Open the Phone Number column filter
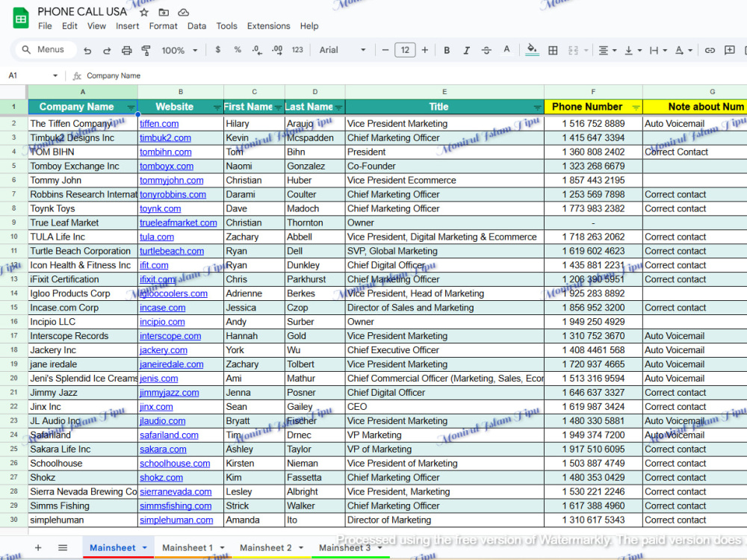 [x=636, y=108]
